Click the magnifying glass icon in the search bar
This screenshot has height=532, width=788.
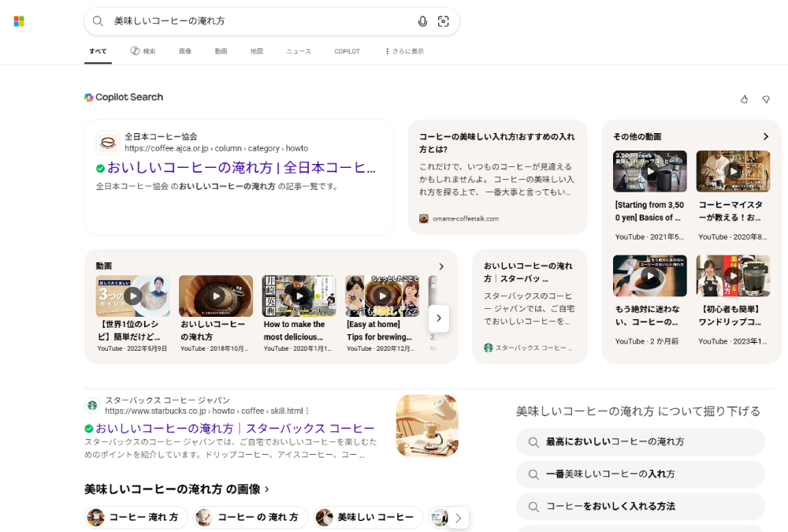click(x=98, y=21)
